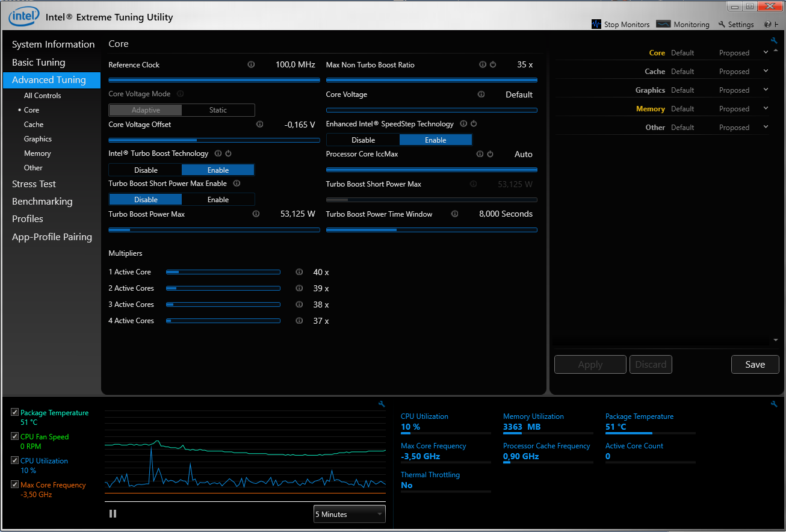Open Benchmarking section

coord(42,202)
